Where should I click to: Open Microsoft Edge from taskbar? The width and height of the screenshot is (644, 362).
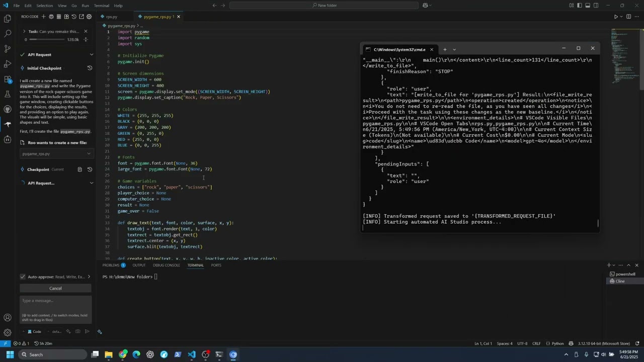click(136, 354)
